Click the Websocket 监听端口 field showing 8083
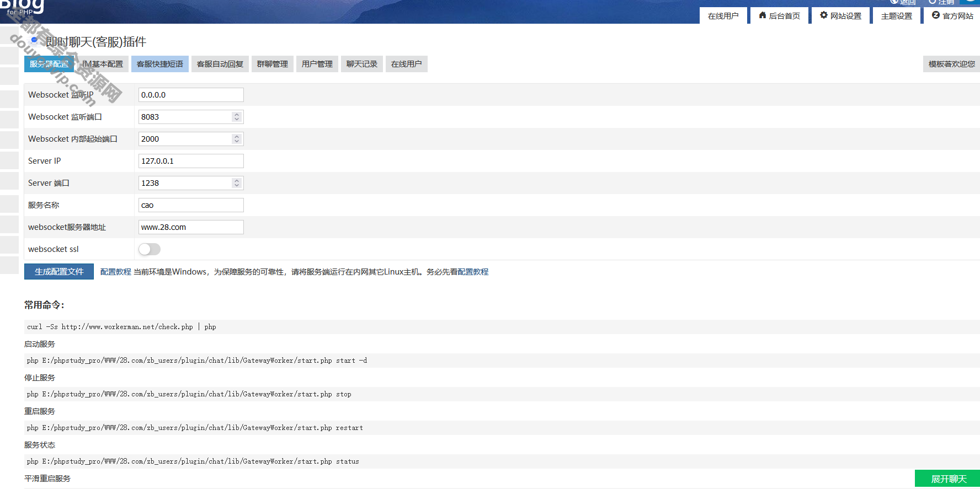 coord(191,117)
